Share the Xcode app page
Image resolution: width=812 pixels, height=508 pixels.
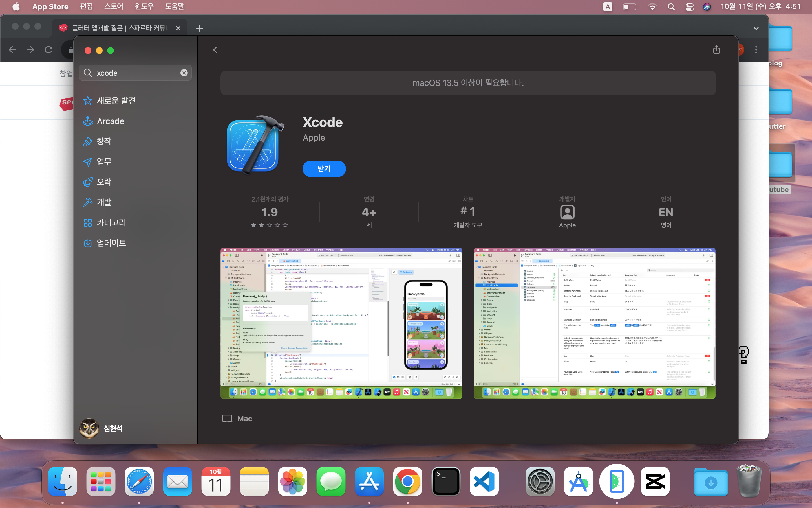tap(716, 50)
